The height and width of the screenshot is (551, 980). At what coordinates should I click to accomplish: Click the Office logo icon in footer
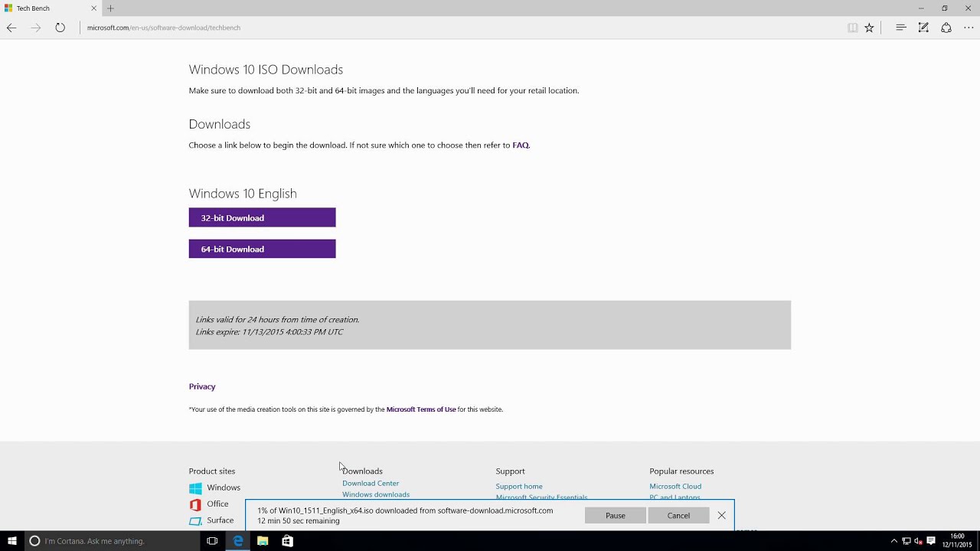(195, 504)
